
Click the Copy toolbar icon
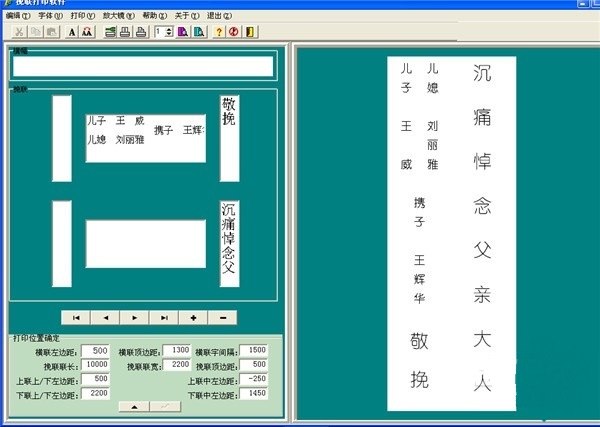point(36,32)
